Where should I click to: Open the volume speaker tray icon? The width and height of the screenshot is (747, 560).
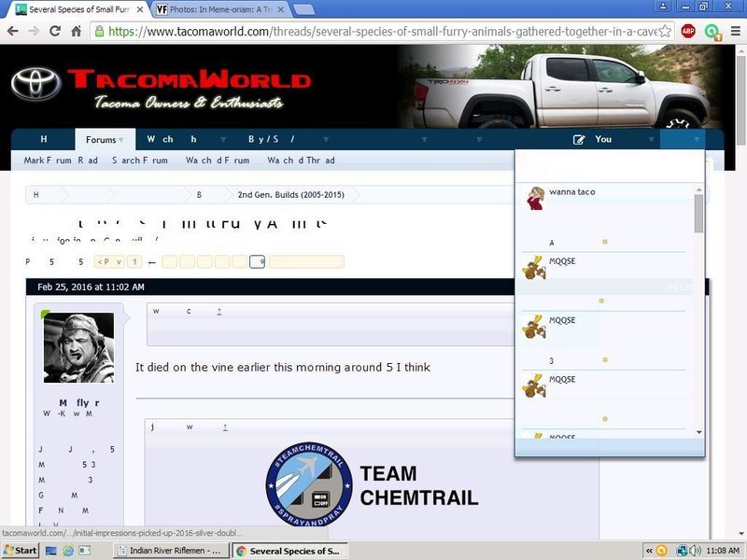[695, 551]
